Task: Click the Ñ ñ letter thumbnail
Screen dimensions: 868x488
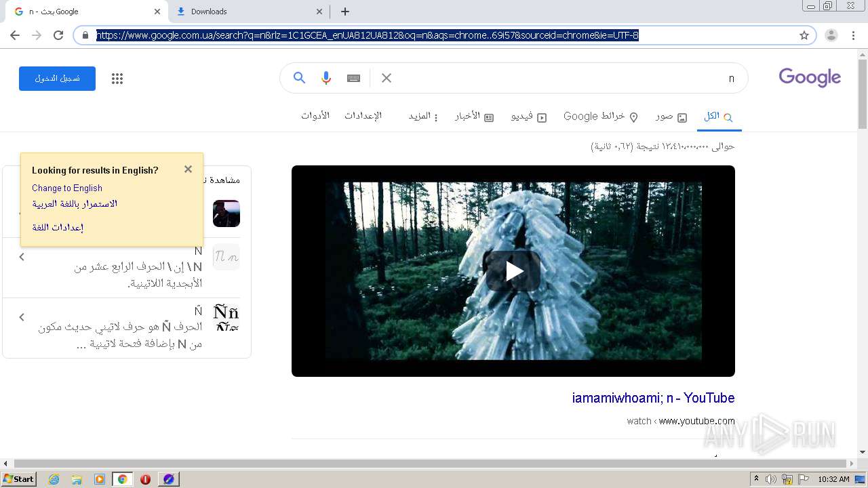Action: [x=226, y=317]
